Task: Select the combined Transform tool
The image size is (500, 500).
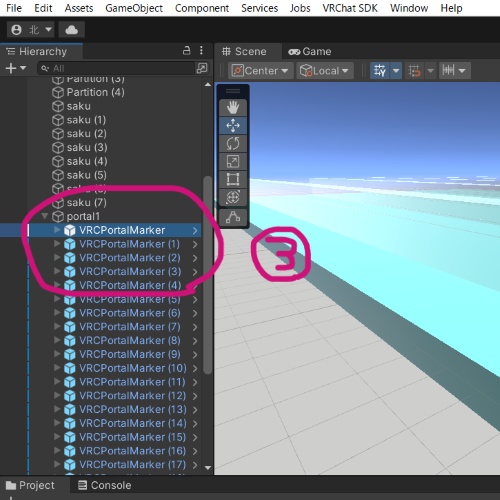Action: 233,197
